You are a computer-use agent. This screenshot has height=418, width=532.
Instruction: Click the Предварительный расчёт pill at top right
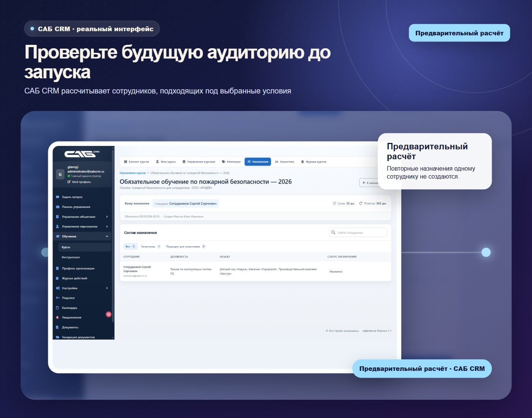459,33
